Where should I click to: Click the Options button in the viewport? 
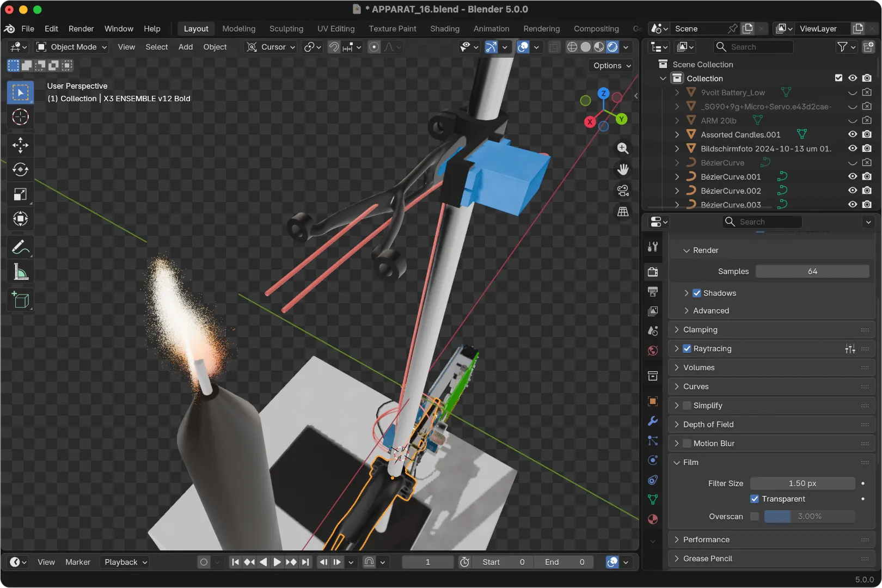click(x=610, y=65)
